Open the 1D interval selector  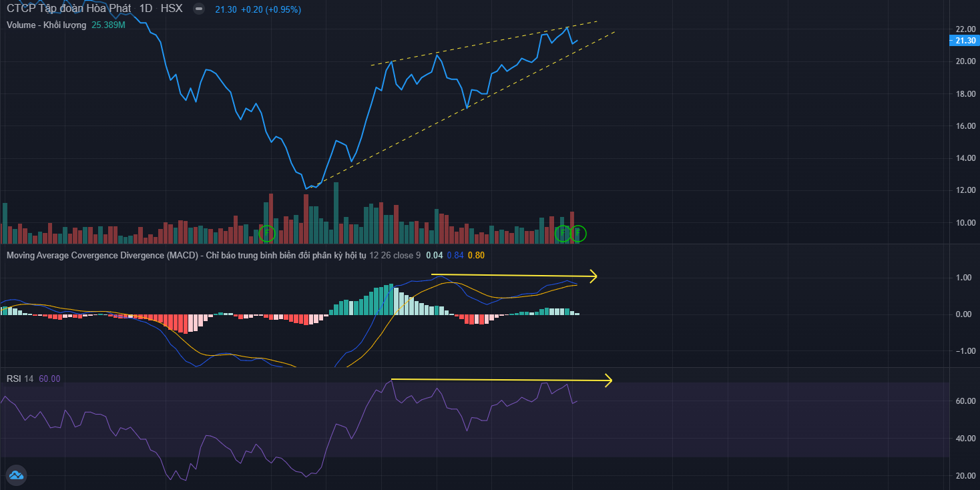[146, 9]
